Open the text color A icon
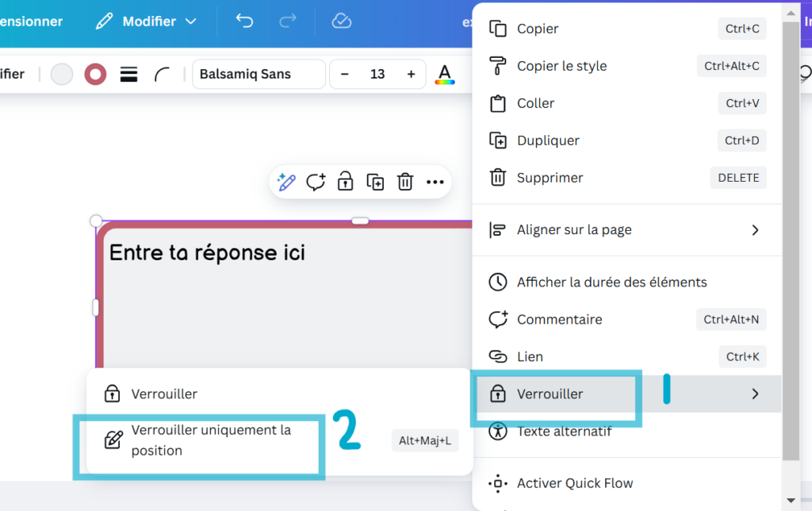Screen dimensions: 812x511 (x=444, y=74)
